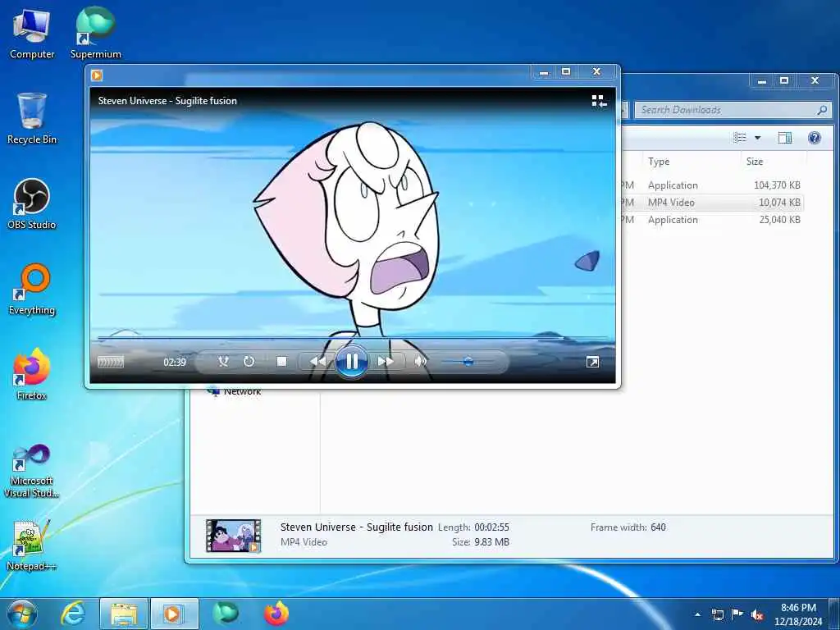Image resolution: width=840 pixels, height=630 pixels.
Task: Click the video title Steven Universe - Sugilite fusion
Action: [167, 101]
